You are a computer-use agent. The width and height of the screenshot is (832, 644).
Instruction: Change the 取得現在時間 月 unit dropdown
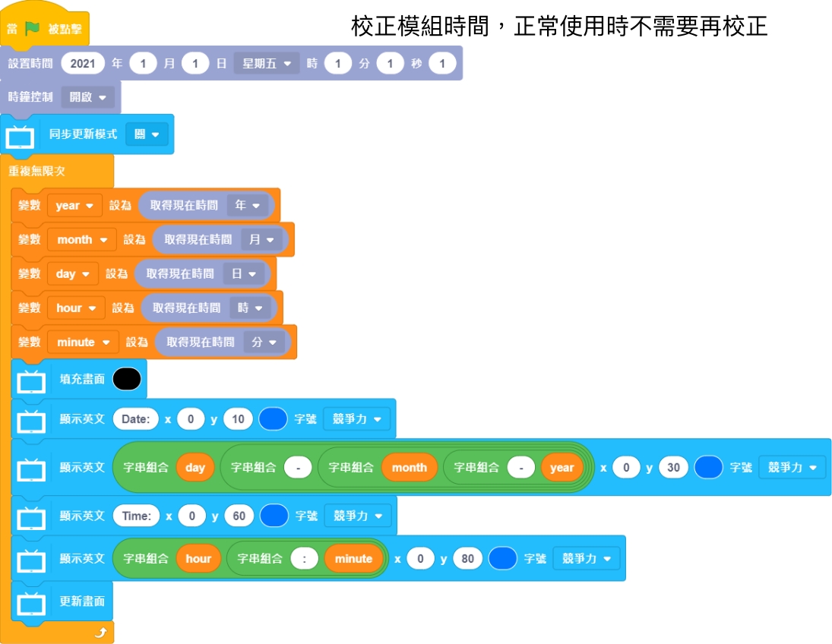click(262, 240)
